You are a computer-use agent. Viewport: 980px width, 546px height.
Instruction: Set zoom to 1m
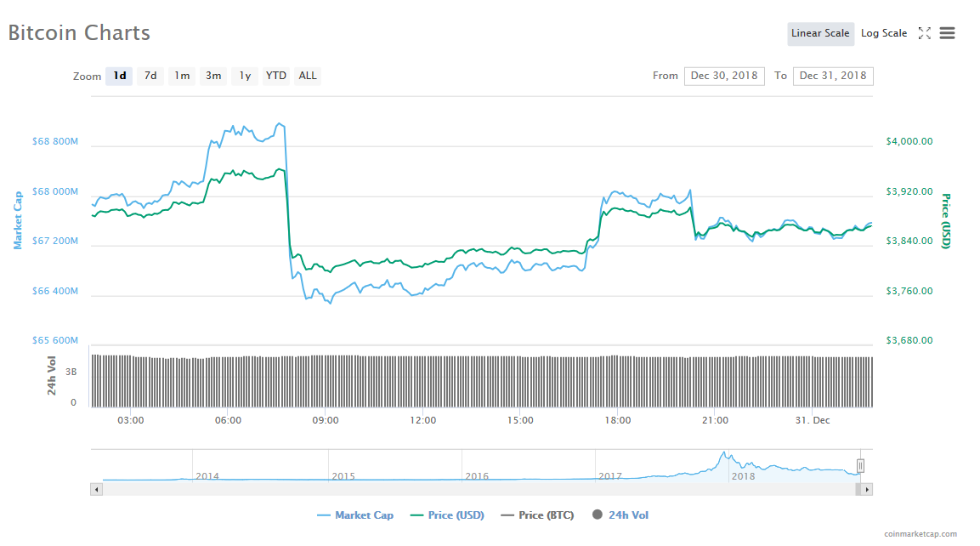point(182,76)
